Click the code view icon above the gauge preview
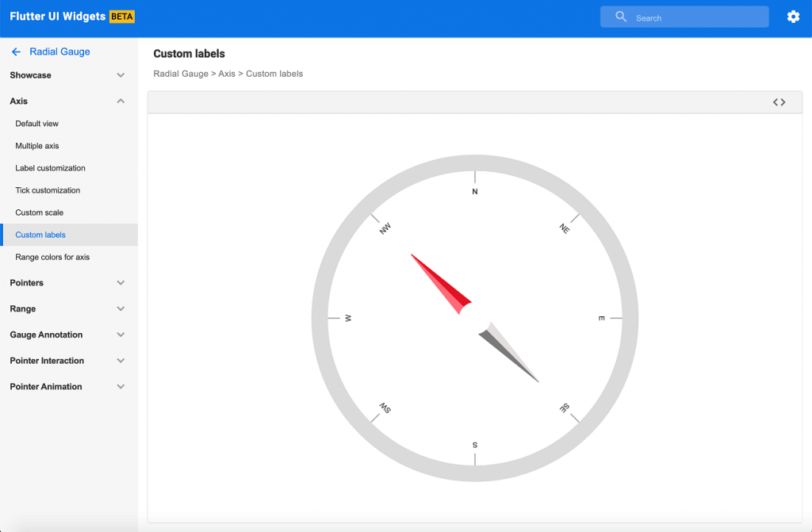This screenshot has height=532, width=812. coord(778,101)
